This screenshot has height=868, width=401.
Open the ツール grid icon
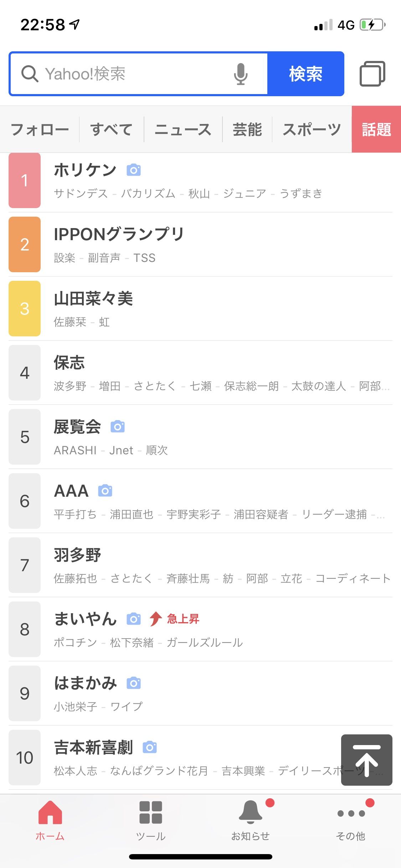(x=150, y=812)
